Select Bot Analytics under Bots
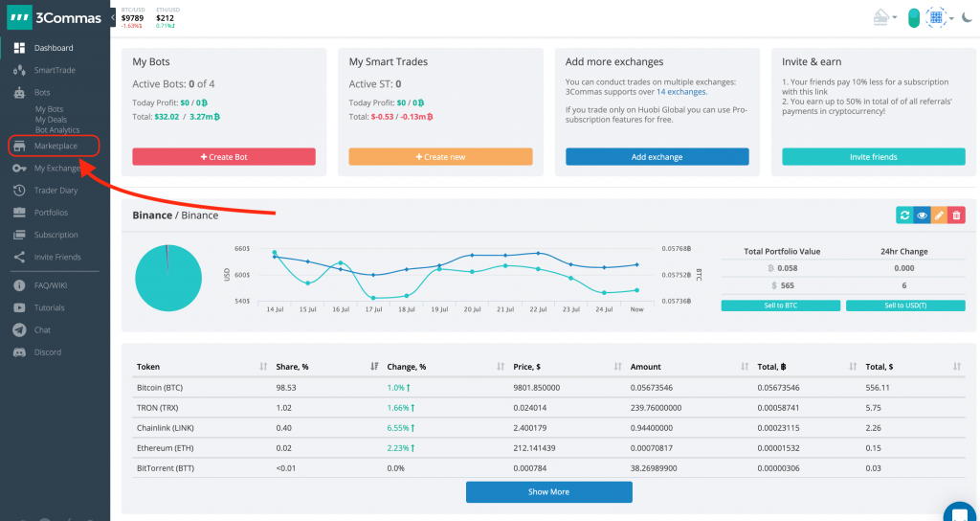 point(57,129)
